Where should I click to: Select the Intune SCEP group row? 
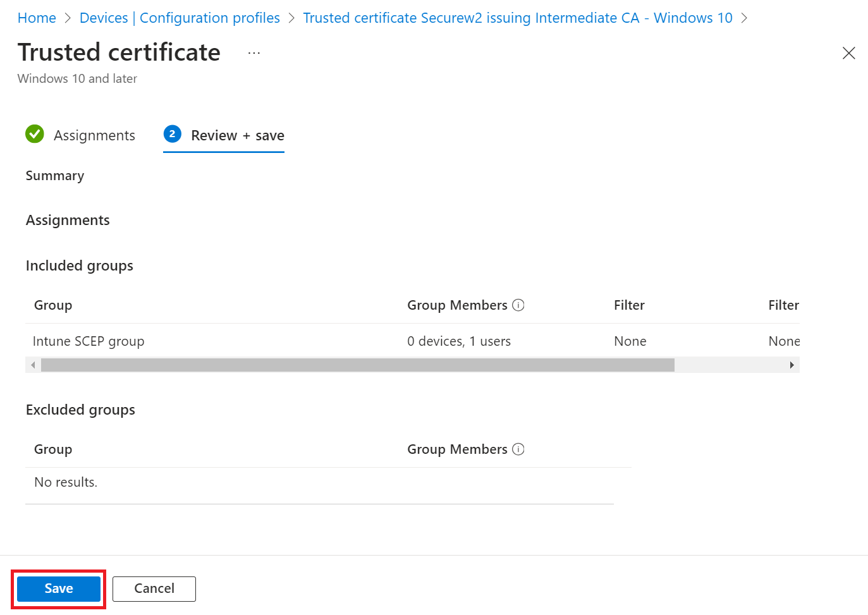(x=89, y=341)
